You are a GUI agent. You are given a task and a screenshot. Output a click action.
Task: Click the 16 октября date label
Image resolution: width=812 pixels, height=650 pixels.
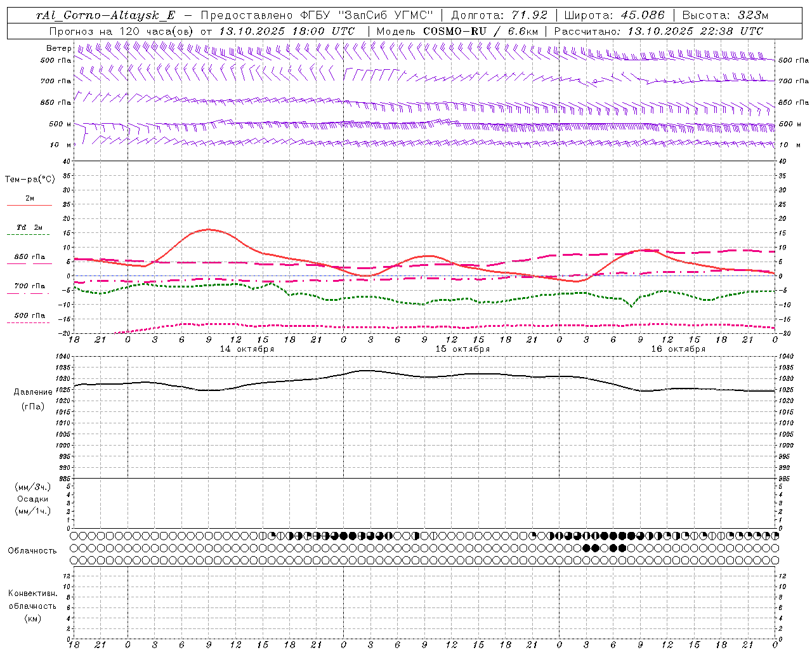pyautogui.click(x=678, y=349)
